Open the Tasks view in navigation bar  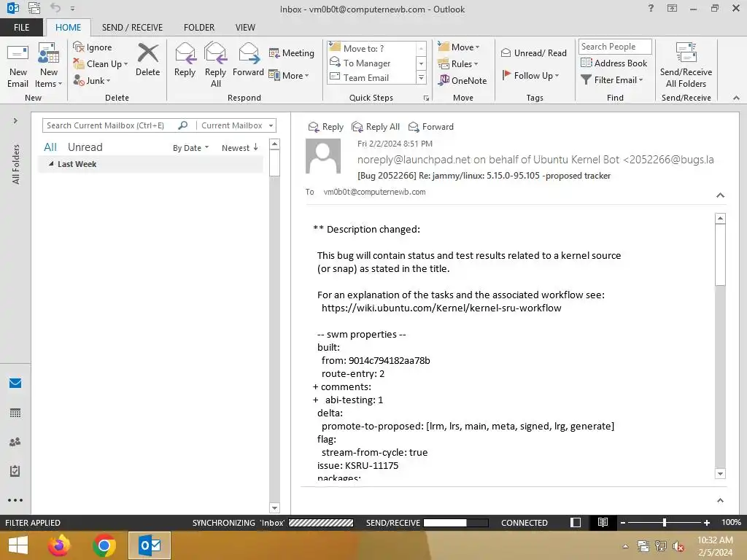pos(15,471)
